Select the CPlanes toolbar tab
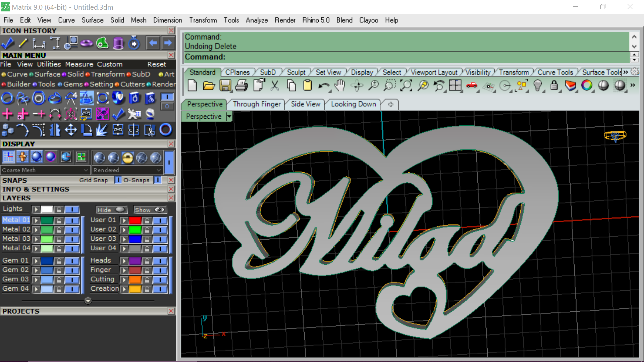 [x=237, y=72]
